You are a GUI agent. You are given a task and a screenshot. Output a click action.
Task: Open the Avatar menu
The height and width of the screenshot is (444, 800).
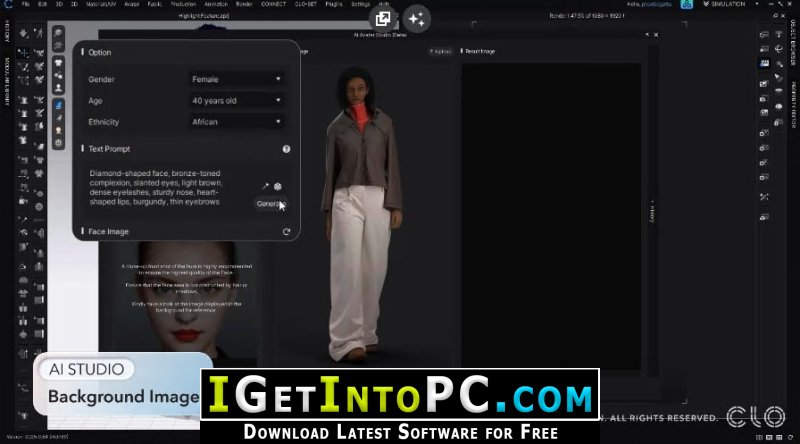132,4
